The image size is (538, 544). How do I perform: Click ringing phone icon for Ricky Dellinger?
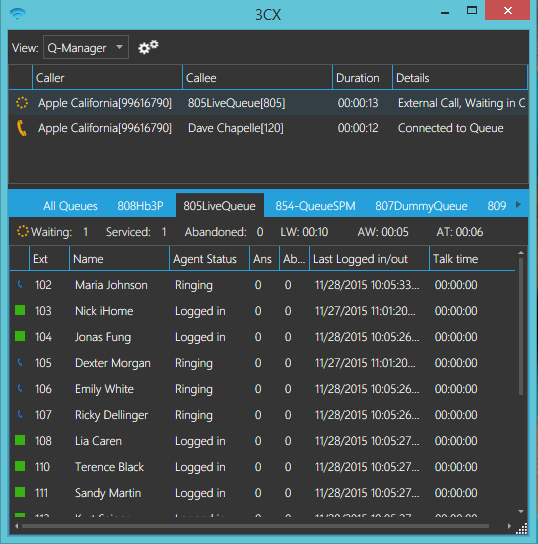tap(20, 414)
